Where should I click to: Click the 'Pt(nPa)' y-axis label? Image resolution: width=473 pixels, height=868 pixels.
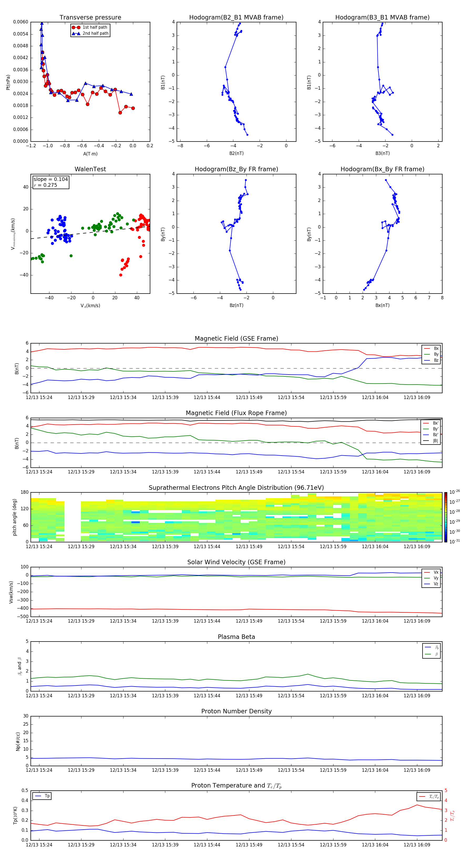click(8, 82)
